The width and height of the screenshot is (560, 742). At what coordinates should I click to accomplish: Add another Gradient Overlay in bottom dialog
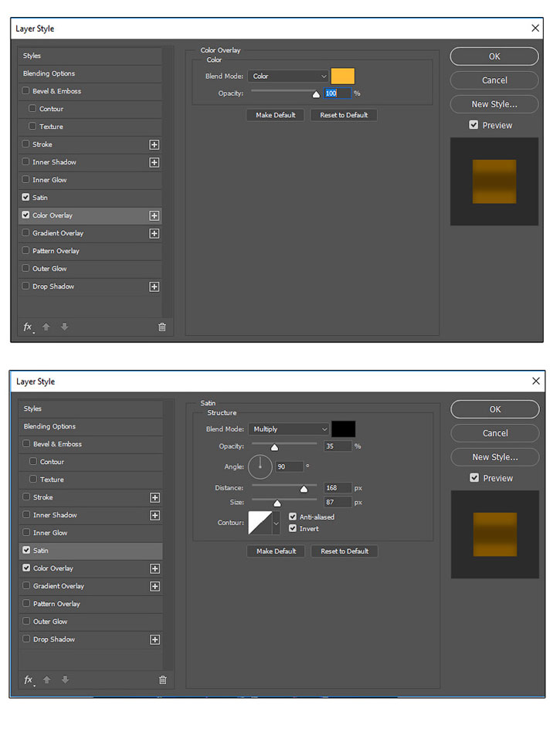click(154, 586)
